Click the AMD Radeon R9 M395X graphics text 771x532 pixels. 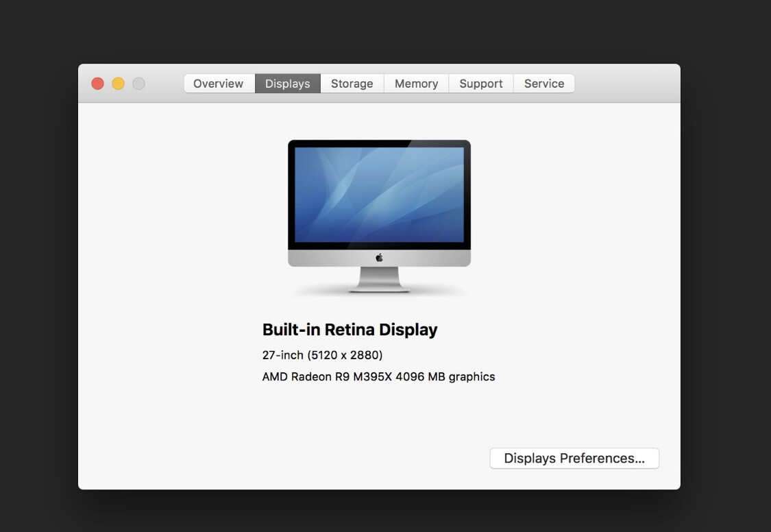[x=378, y=376]
